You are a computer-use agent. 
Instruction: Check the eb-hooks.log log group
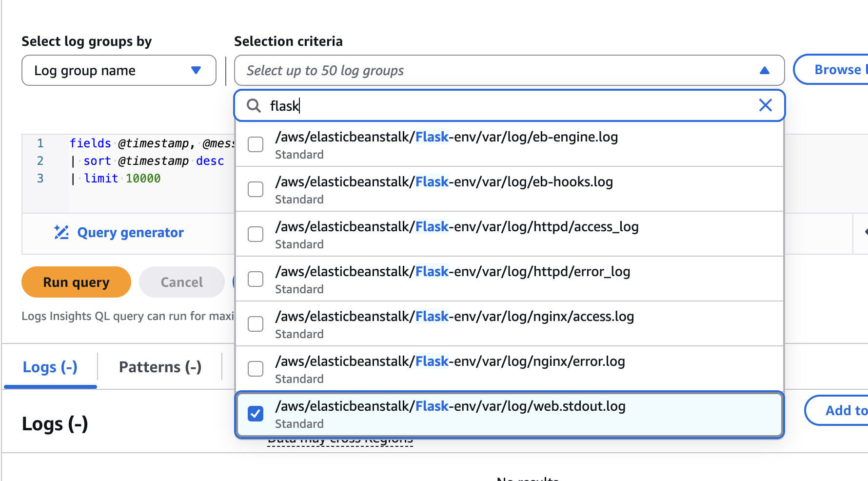[256, 189]
